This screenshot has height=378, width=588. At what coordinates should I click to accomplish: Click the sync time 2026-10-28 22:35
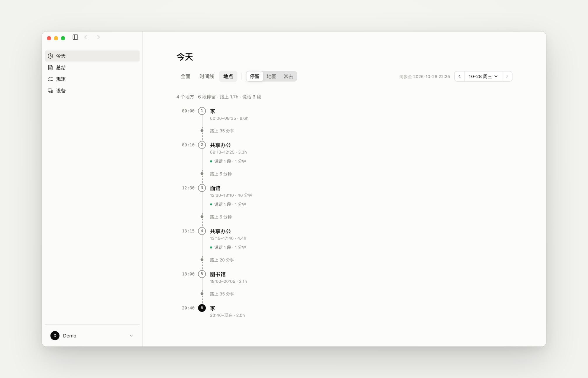point(425,77)
